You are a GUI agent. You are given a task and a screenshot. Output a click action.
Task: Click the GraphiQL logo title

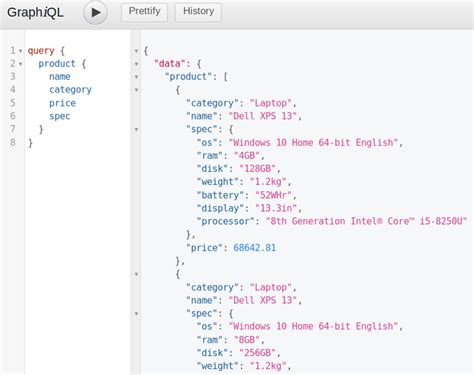tap(35, 12)
